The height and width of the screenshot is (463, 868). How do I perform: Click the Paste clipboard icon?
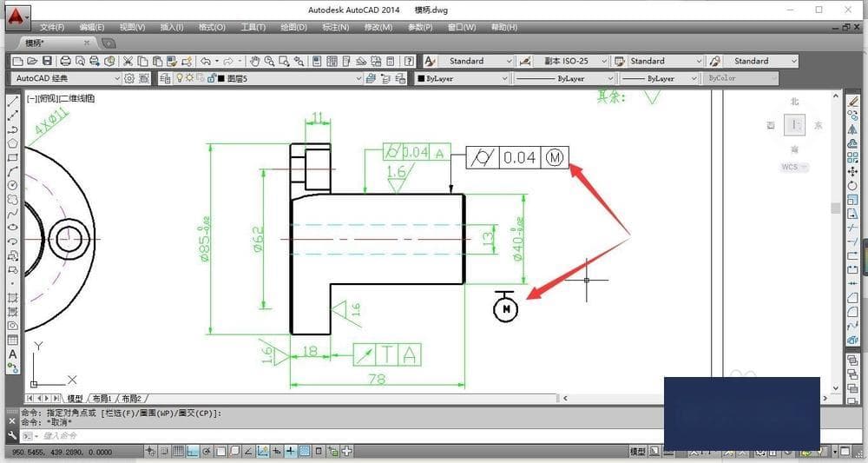pos(158,61)
